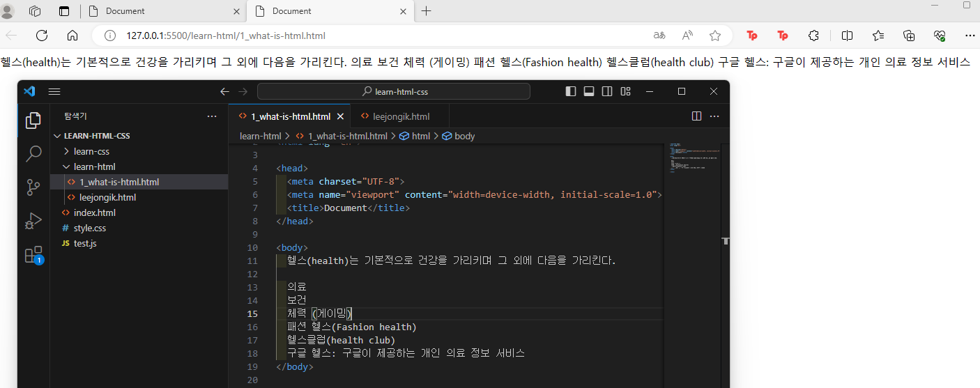This screenshot has height=388, width=980.
Task: Open Explorer panel's ellipsis menu
Action: tap(212, 116)
